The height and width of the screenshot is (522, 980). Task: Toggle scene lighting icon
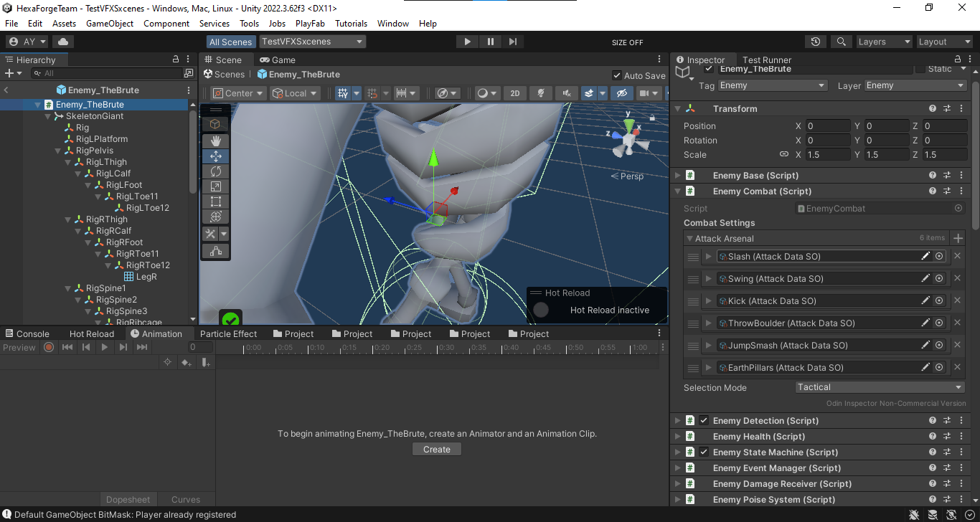[541, 93]
